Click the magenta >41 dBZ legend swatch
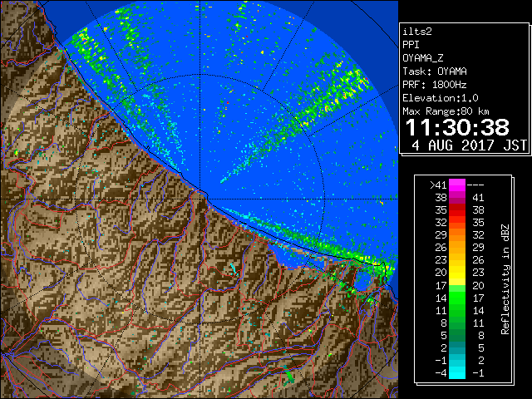 tap(457, 185)
